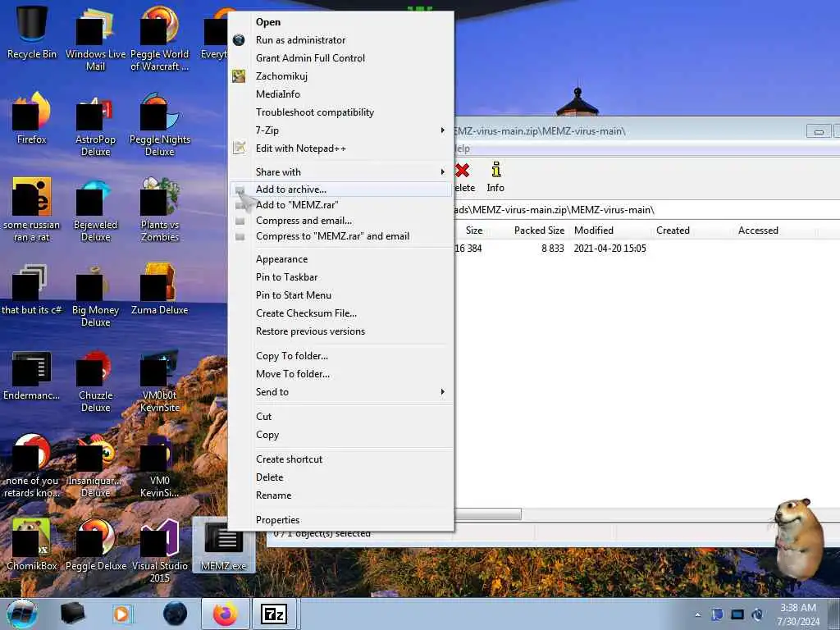Show hidden system tray icons arrow
Screen dimensions: 840x630
point(697,615)
